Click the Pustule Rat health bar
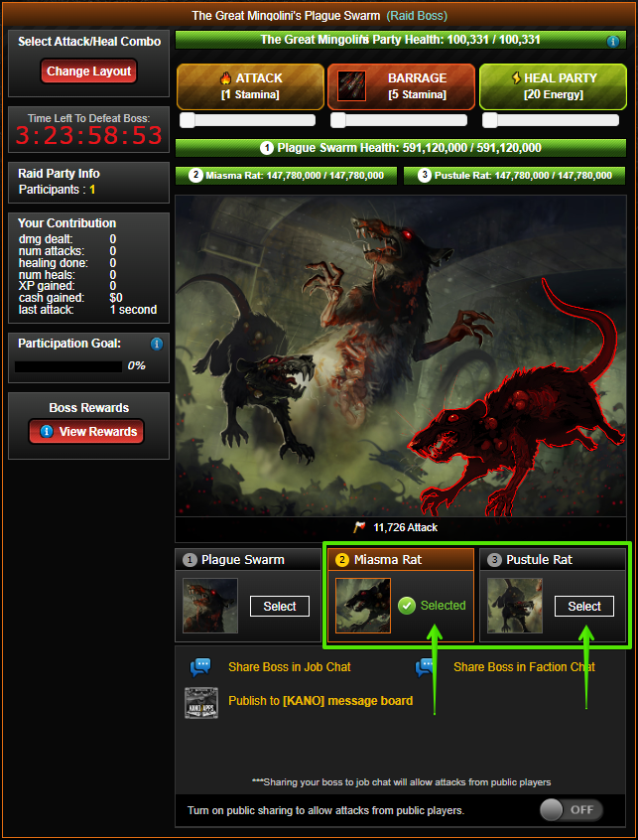 (x=514, y=176)
